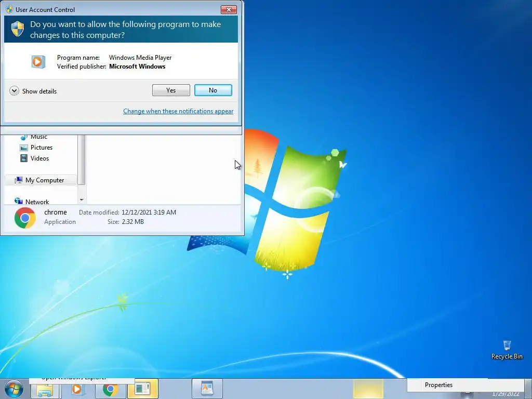Open My Computer in the Explorer sidebar
This screenshot has height=399, width=532.
41,180
